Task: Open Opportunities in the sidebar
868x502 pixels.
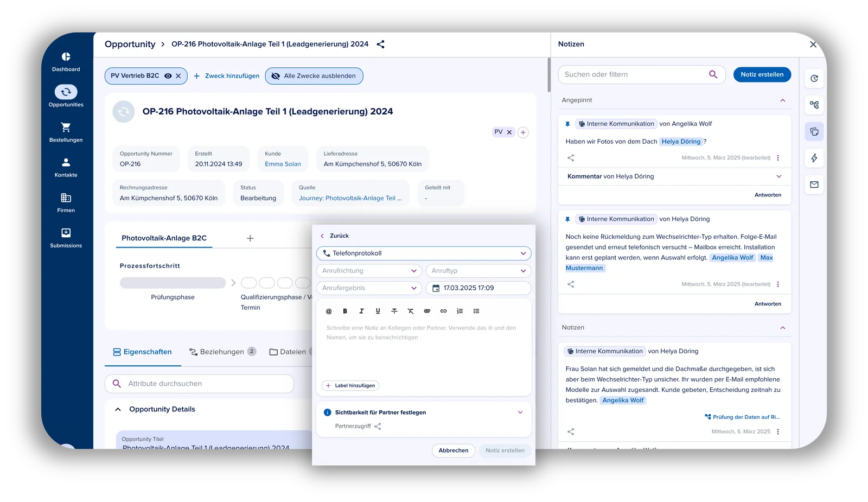Action: (66, 96)
